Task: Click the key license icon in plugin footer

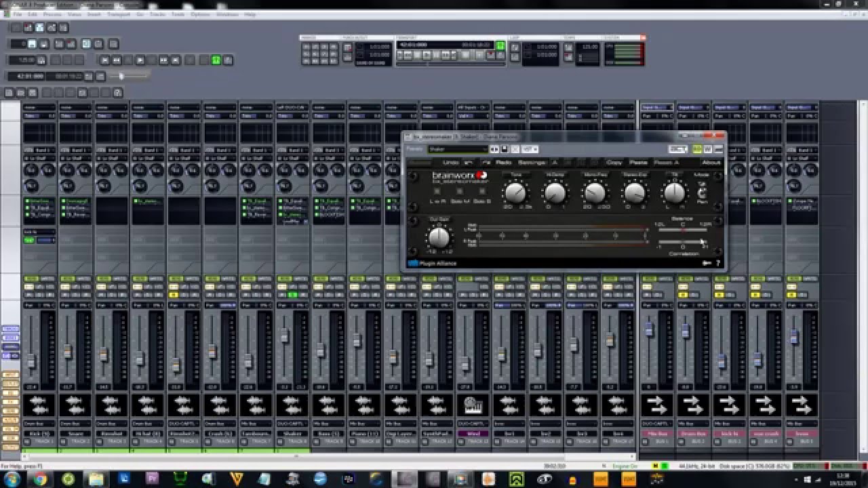Action: pos(707,263)
